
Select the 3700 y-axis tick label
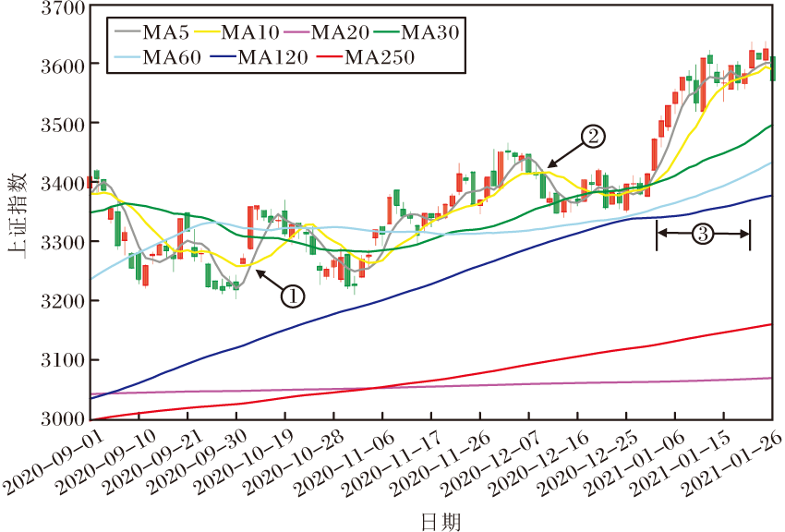63,9
